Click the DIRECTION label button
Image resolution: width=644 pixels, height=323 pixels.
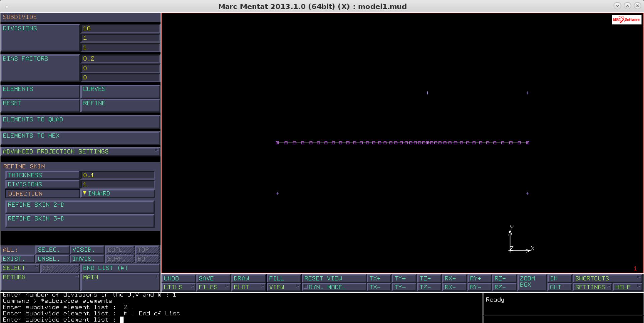tap(42, 193)
